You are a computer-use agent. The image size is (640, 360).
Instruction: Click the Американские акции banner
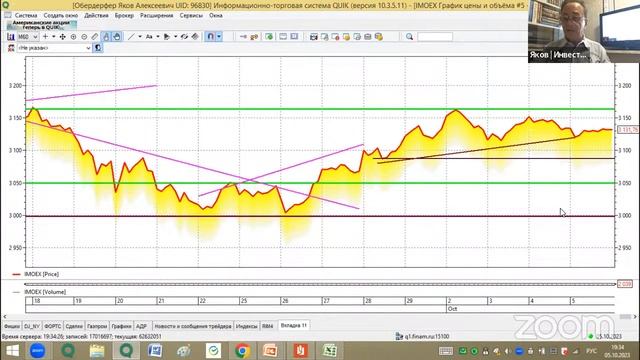[x=41, y=25]
